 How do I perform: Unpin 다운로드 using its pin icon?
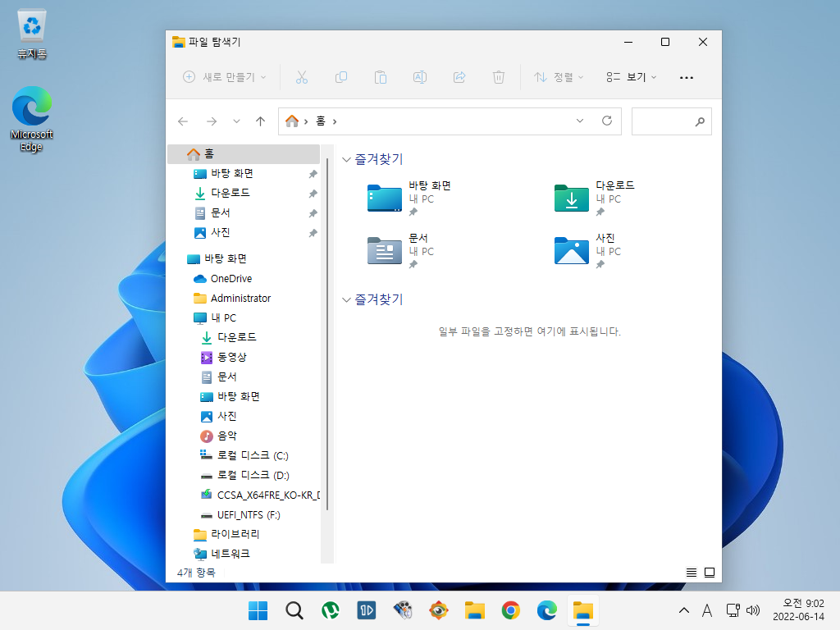pos(313,194)
